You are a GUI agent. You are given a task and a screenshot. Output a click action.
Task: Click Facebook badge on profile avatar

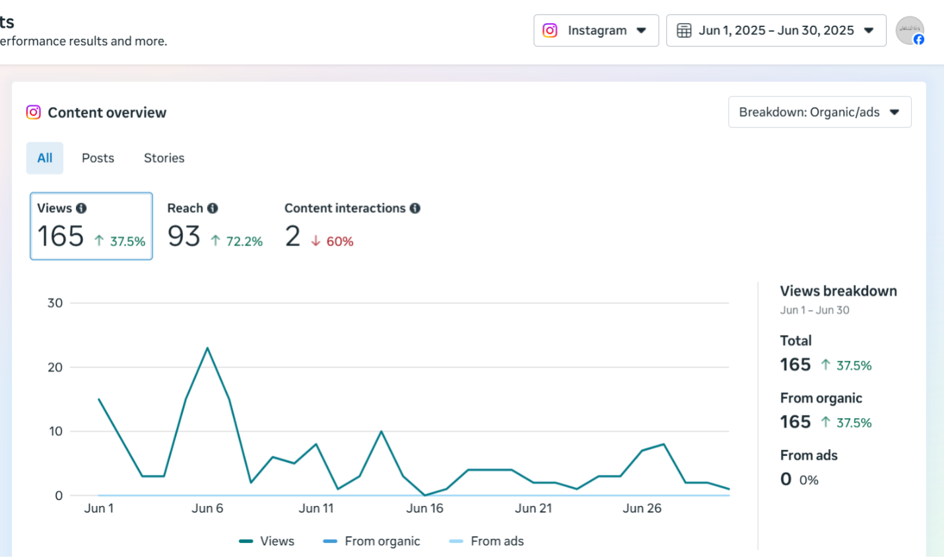point(918,40)
